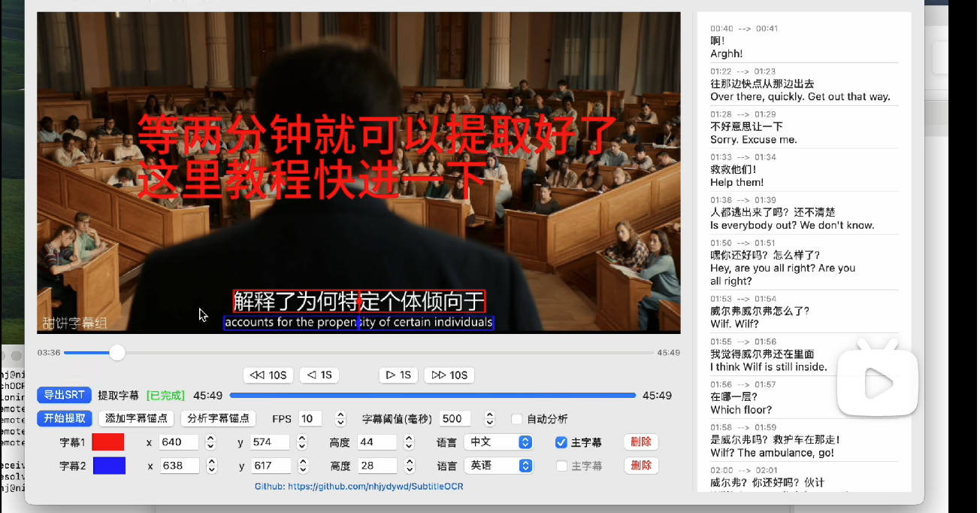Click the 添加字幕锚点 button

click(136, 418)
